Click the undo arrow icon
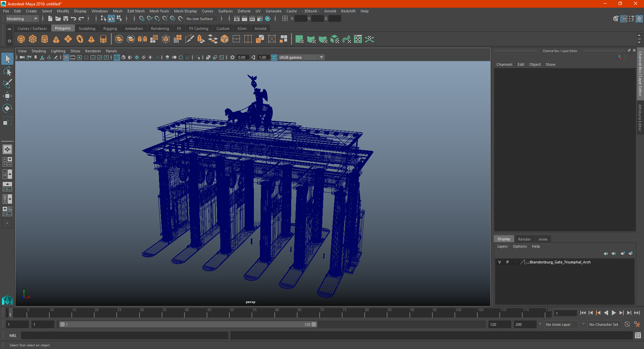Viewport: 644px width, 349px height. 73,19
